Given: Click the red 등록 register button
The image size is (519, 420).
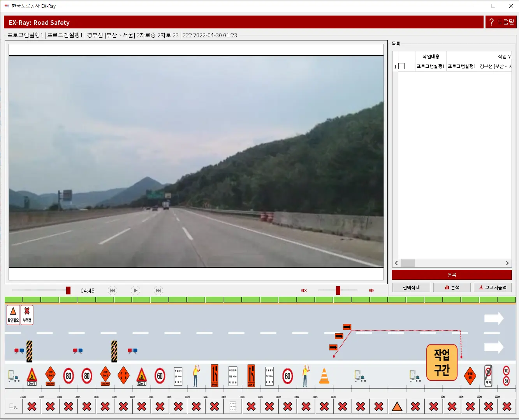Looking at the screenshot, I should tap(452, 275).
